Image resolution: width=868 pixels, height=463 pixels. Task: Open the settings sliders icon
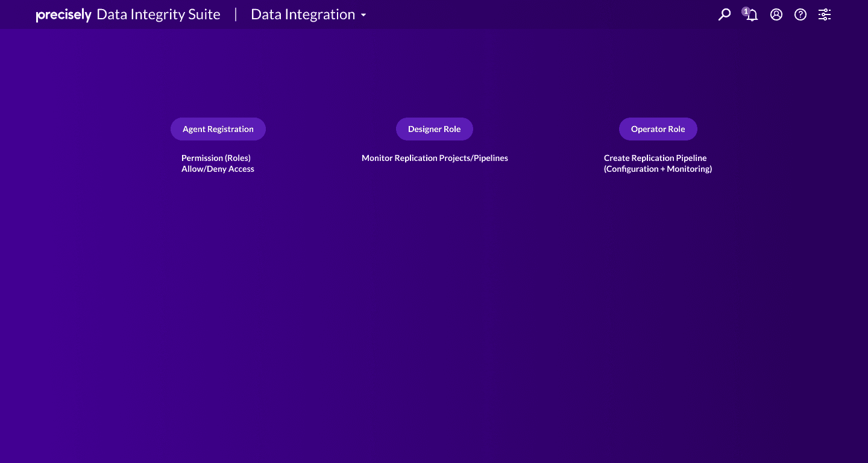coord(825,14)
